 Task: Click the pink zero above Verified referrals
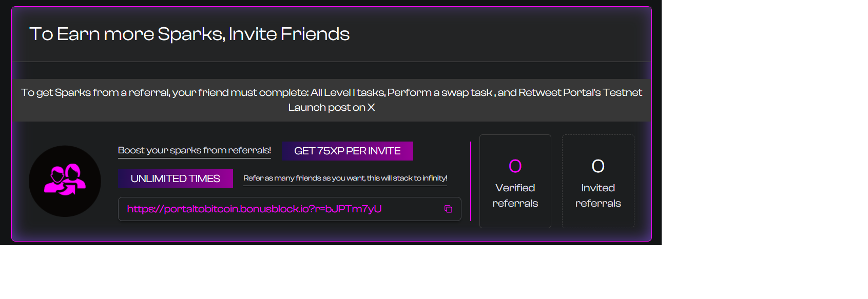click(x=515, y=166)
